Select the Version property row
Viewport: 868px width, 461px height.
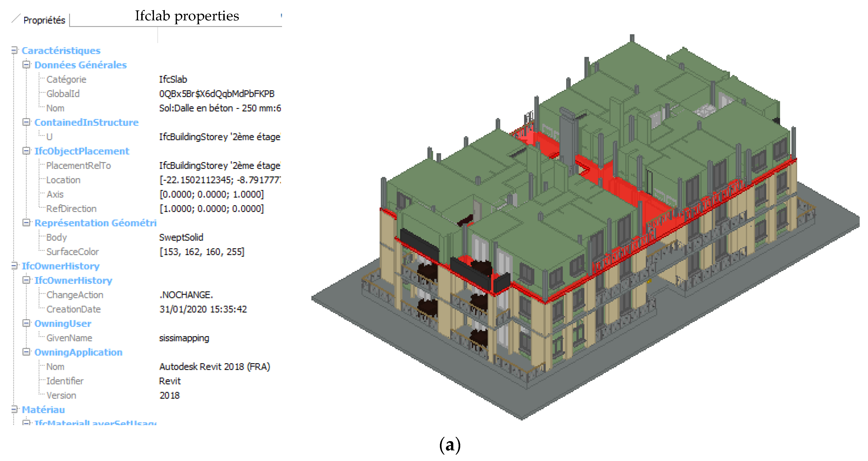coord(61,395)
